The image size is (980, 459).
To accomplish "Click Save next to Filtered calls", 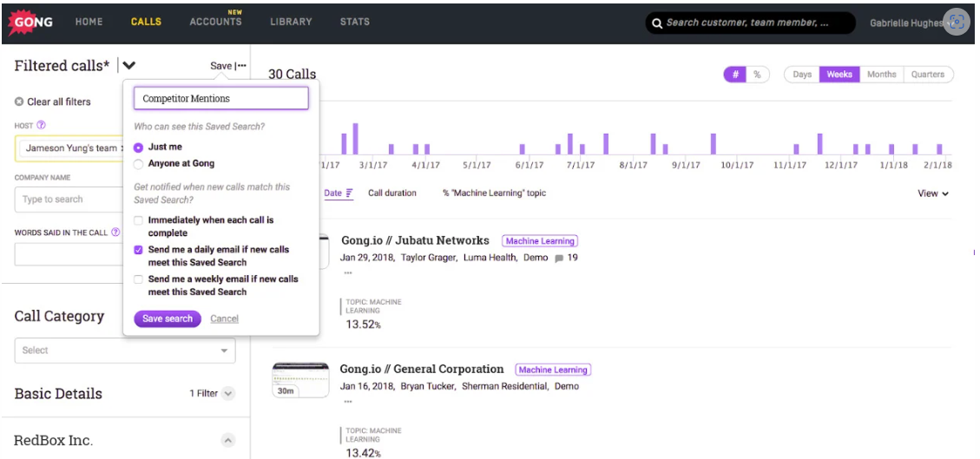I will coord(220,66).
